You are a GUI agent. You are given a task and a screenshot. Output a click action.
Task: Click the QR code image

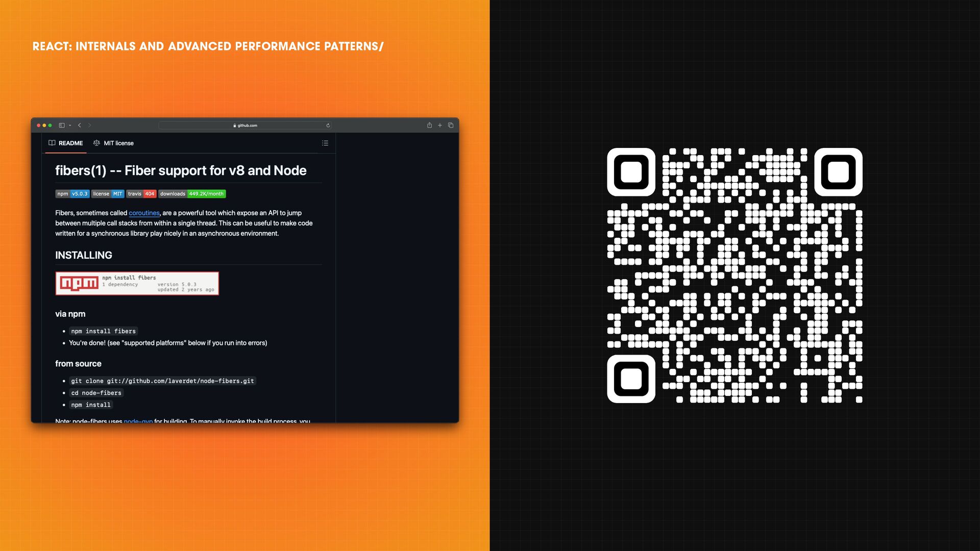coord(734,275)
